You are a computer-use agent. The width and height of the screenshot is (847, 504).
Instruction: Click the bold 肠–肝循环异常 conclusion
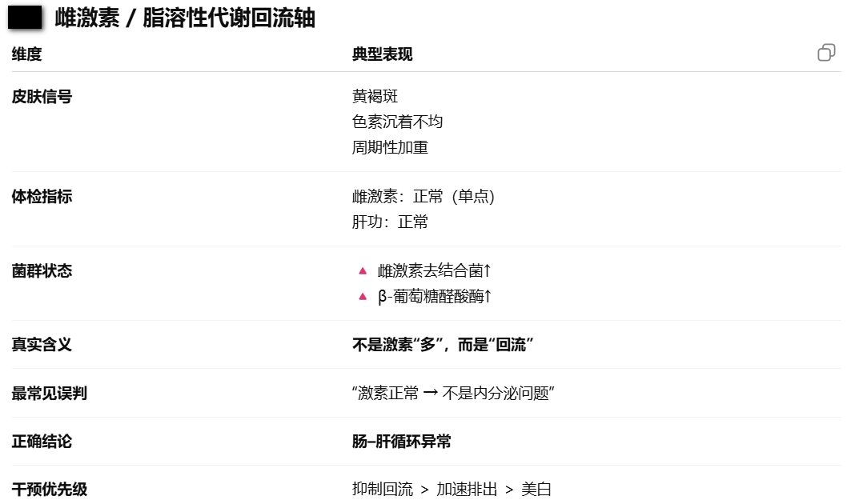coord(401,442)
